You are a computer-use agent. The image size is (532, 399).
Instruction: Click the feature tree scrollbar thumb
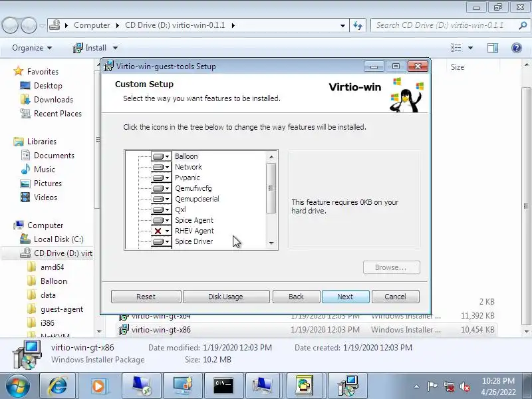pos(271,188)
